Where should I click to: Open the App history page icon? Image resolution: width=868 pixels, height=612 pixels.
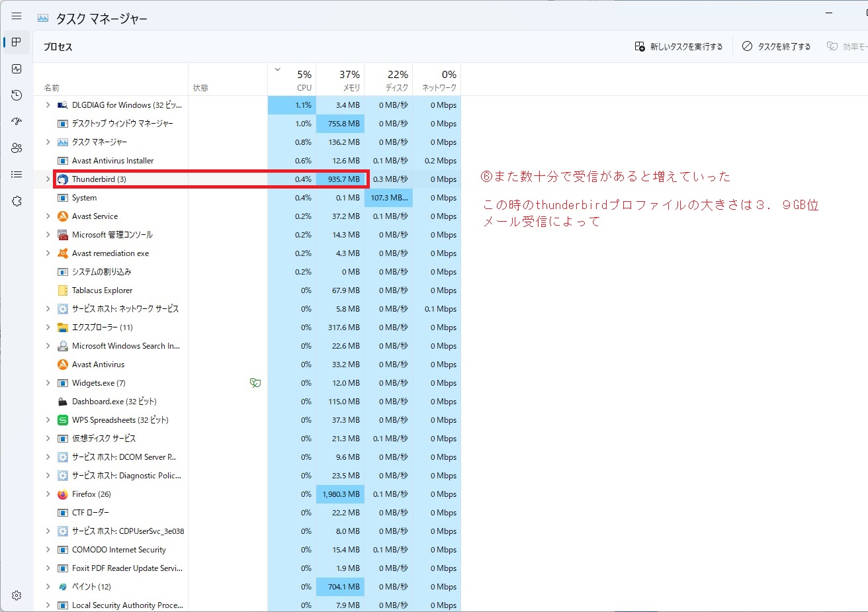click(17, 95)
